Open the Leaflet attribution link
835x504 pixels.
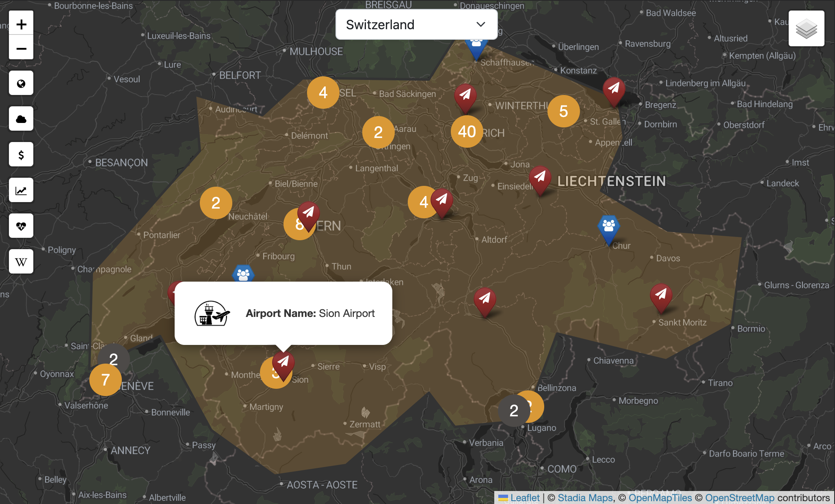pos(524,498)
